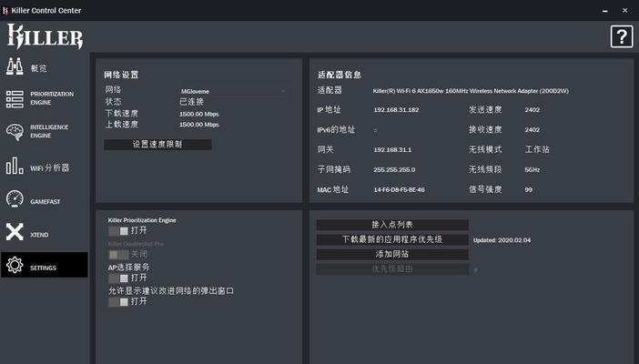Viewport: 639px width, 364px height.
Task: Click the Prioritization Engine list icon
Action: point(15,99)
